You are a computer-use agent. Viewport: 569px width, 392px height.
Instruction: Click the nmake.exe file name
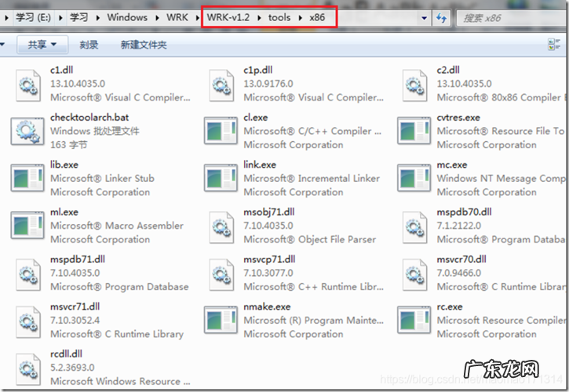coord(267,307)
